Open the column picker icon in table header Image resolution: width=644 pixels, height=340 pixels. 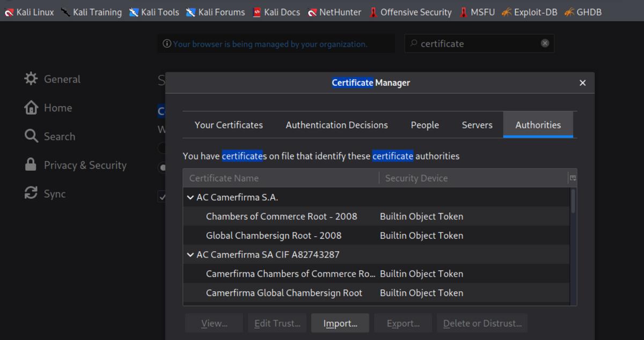tap(573, 178)
